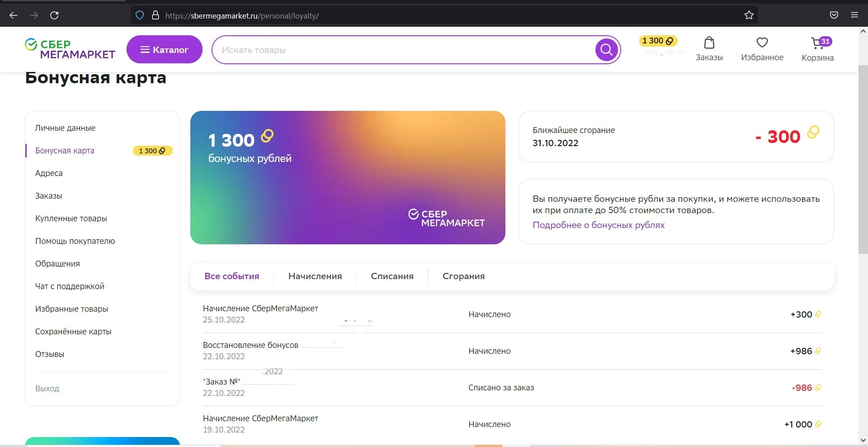Click Начисление СберМегаМаркет entry dated 25.10.2022
This screenshot has width=868, height=447.
(512, 314)
